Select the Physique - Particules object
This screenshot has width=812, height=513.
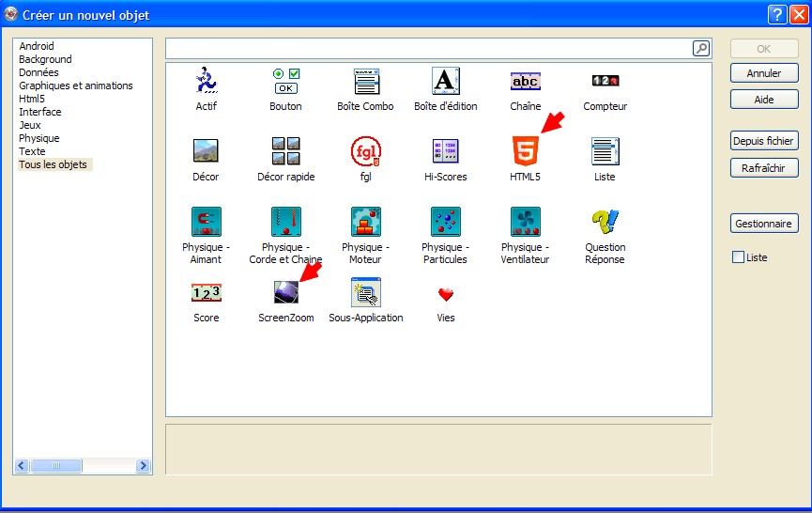point(445,221)
